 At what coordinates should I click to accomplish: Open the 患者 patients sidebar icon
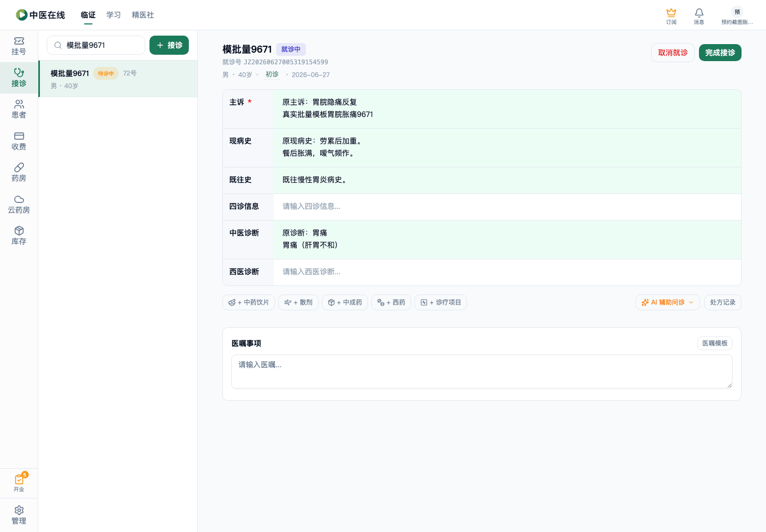19,109
